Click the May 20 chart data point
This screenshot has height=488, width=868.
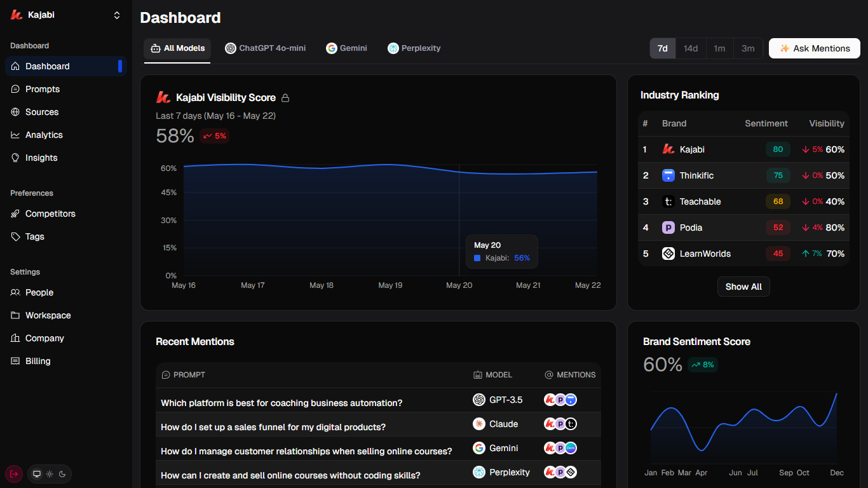(x=459, y=171)
